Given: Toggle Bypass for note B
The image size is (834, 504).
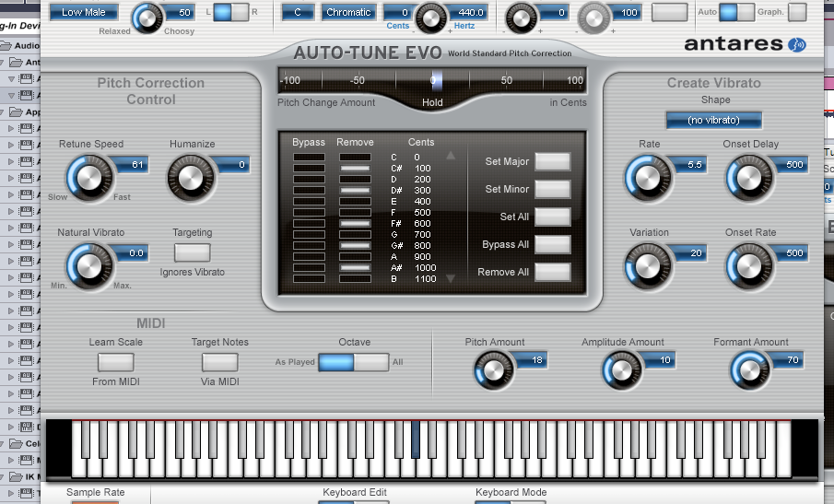Looking at the screenshot, I should coord(309,278).
